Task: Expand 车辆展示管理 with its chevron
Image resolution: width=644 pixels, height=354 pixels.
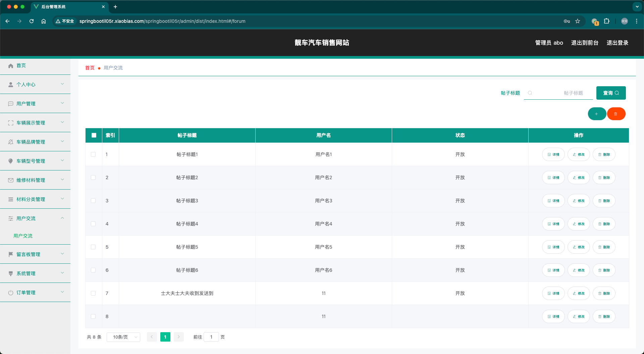Action: pos(62,122)
